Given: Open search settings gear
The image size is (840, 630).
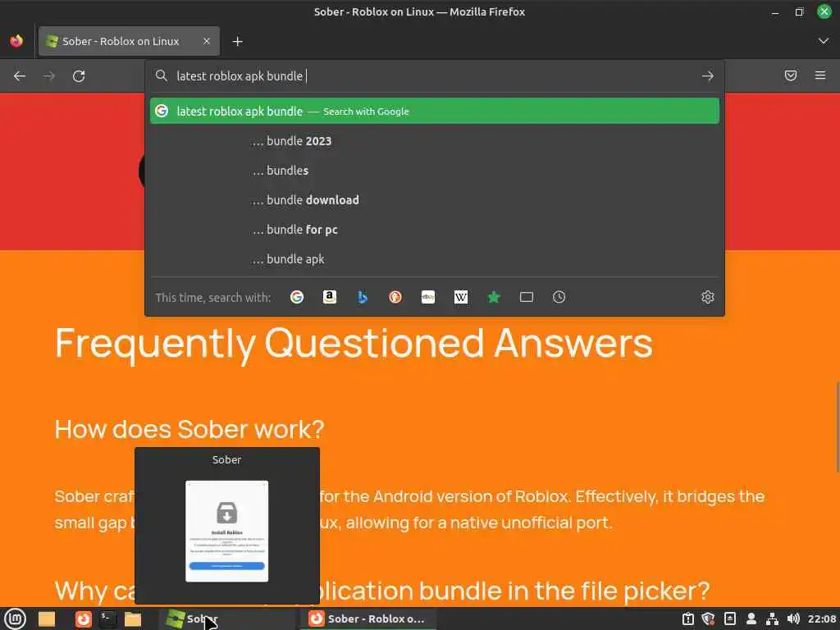Looking at the screenshot, I should (x=708, y=297).
